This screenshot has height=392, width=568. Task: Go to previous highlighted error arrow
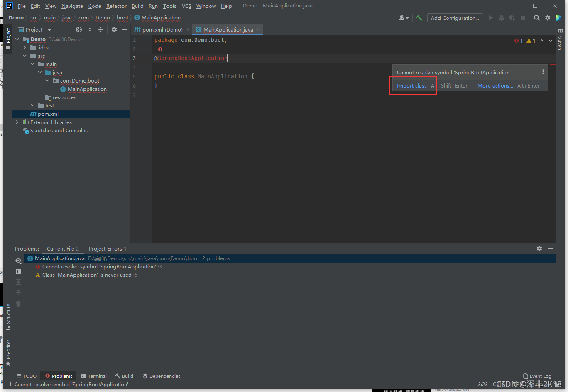click(x=542, y=41)
